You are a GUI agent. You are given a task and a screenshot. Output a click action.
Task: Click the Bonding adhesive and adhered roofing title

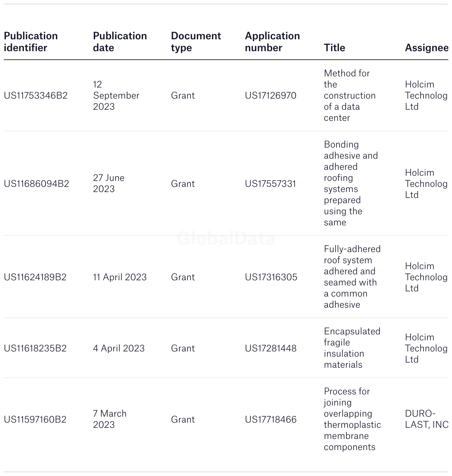pyautogui.click(x=351, y=184)
